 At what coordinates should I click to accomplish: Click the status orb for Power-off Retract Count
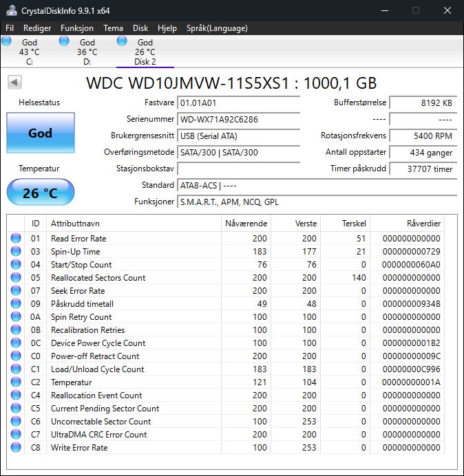(x=16, y=356)
